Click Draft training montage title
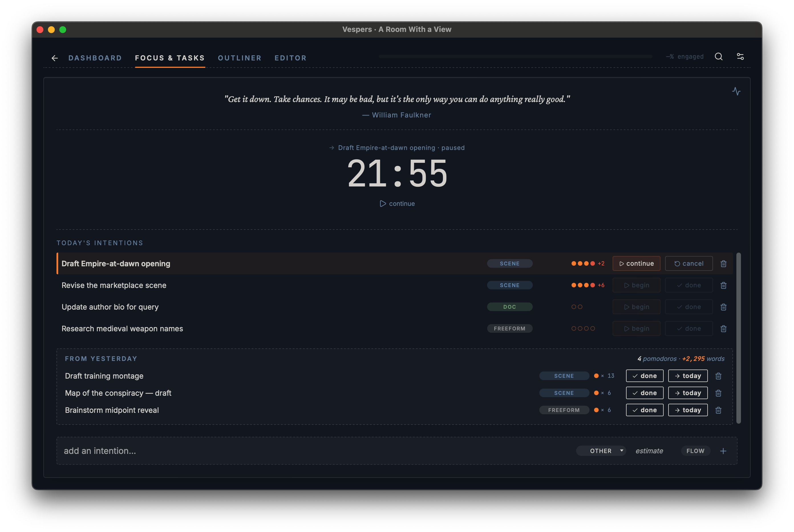Screen dimensions: 794x532 pyautogui.click(x=104, y=376)
